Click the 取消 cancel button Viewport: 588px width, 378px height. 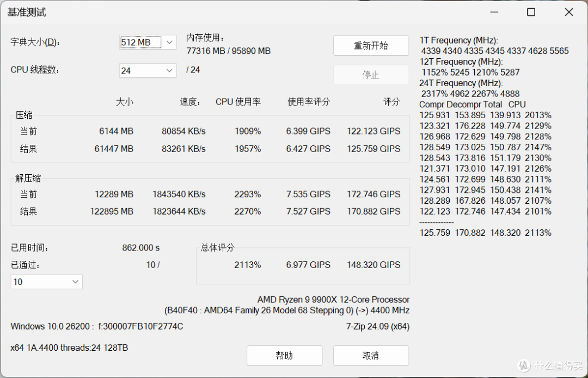click(x=371, y=356)
